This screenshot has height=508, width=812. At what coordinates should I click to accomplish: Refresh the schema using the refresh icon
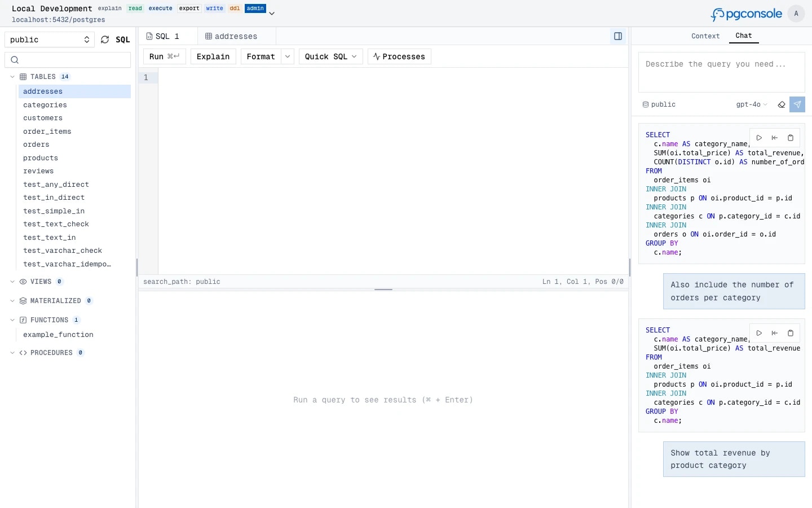(x=105, y=40)
